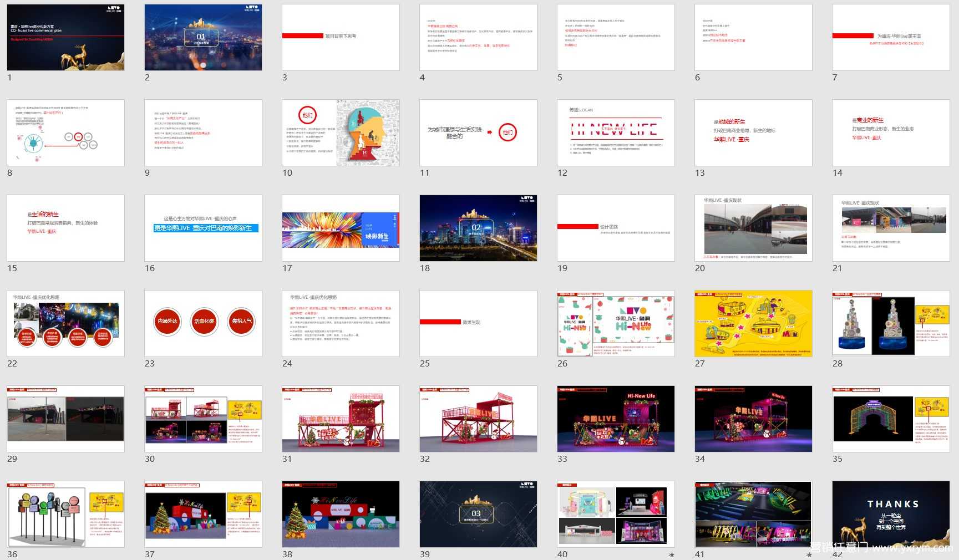
Task: Click the slide number label "33"
Action: click(x=562, y=459)
